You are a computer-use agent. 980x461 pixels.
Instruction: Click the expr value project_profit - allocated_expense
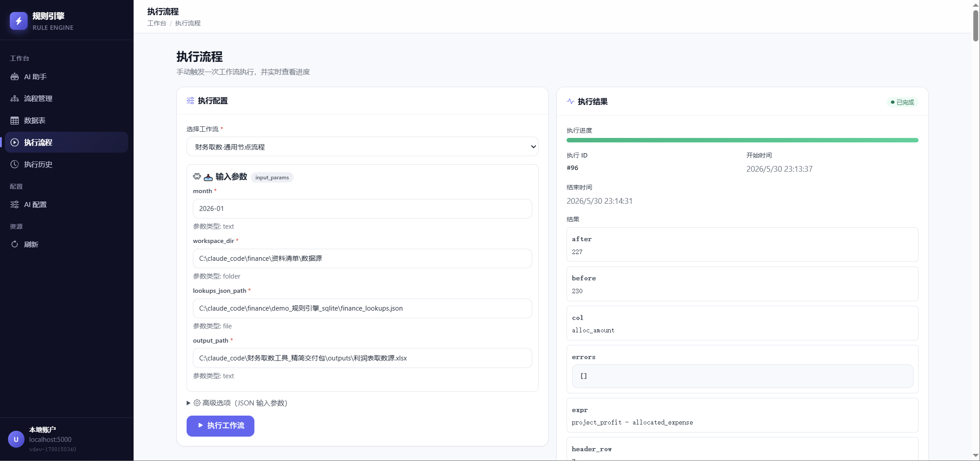[x=633, y=422]
